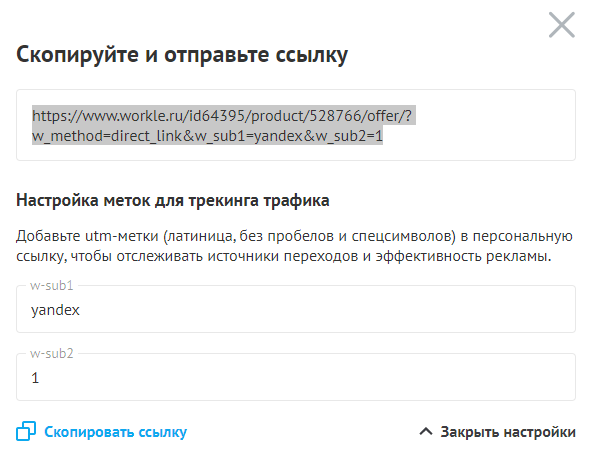Click the chevron up arrow icon
The width and height of the screenshot is (589, 451).
click(426, 431)
